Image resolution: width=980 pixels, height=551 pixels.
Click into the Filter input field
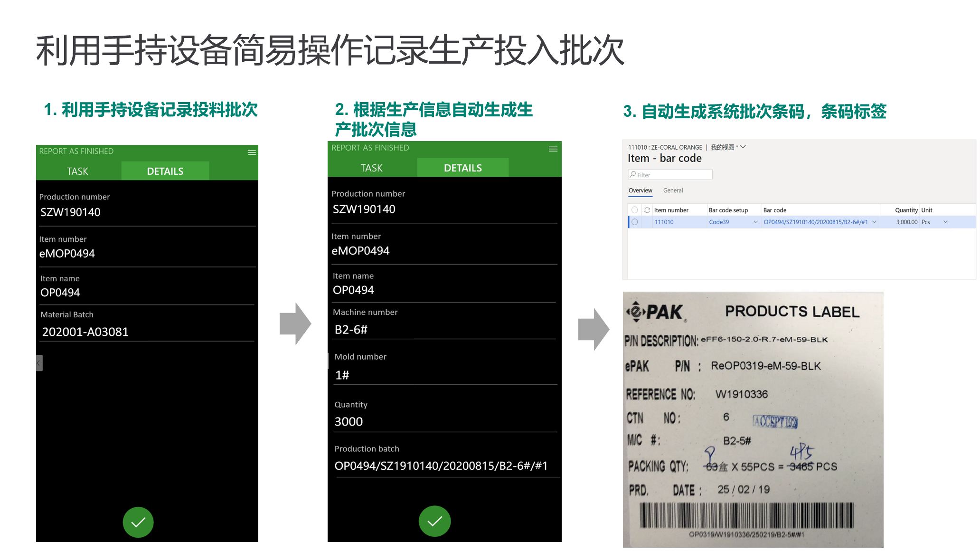(x=670, y=174)
